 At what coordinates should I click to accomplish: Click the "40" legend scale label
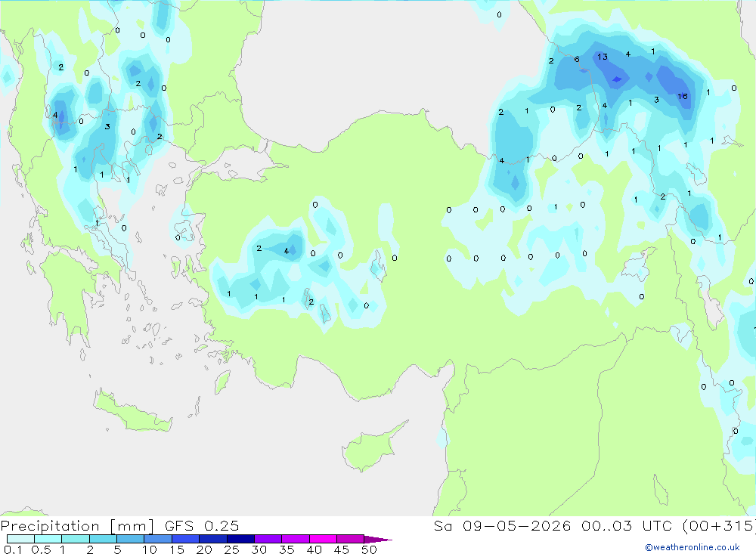(x=314, y=549)
